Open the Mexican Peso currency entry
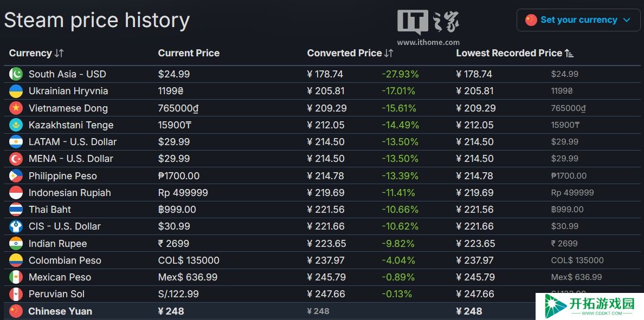The image size is (644, 320). coord(60,277)
